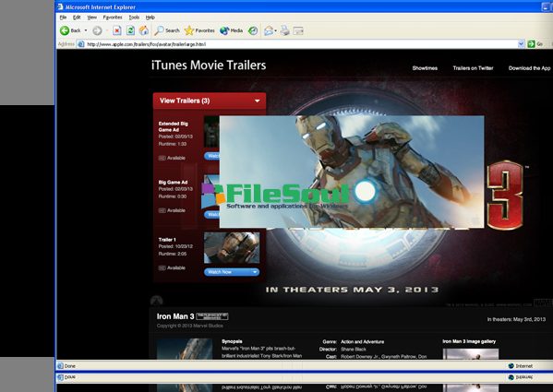The height and width of the screenshot is (392, 553).
Task: Open the Media toolbar button
Action: tap(232, 30)
